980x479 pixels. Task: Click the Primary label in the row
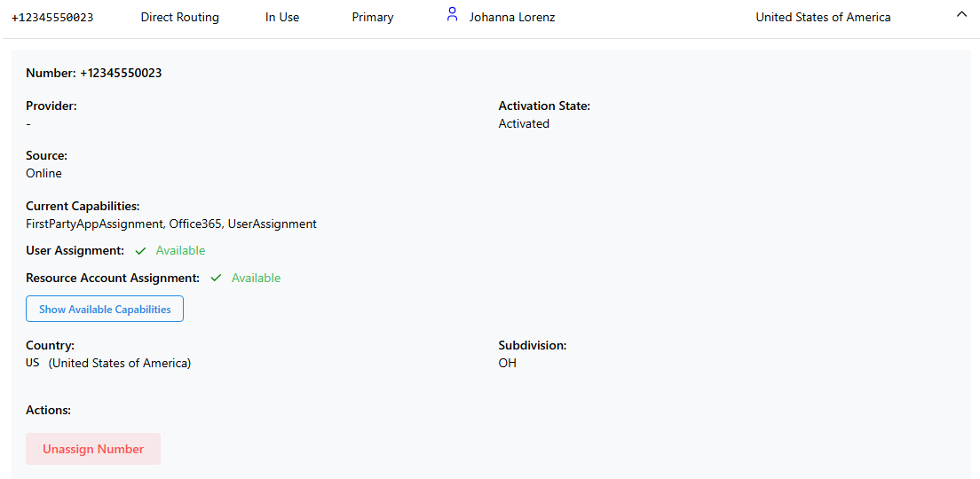(373, 18)
